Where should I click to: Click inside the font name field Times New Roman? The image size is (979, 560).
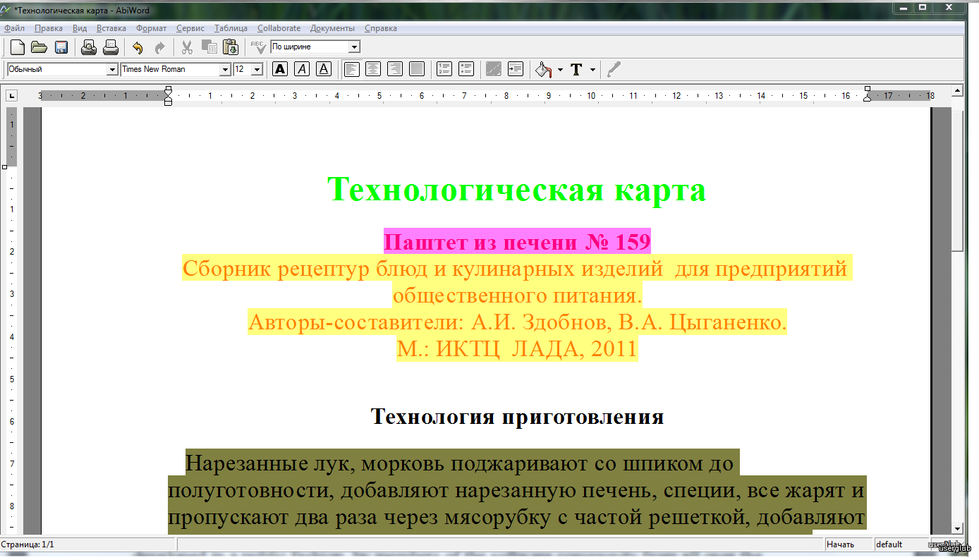pos(170,69)
